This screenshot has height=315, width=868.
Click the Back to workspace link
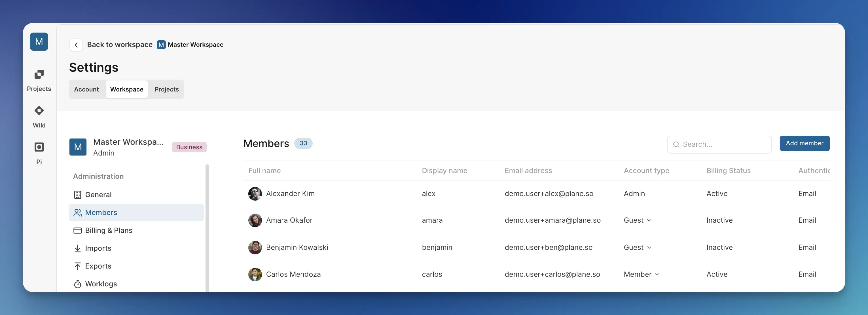pos(120,45)
